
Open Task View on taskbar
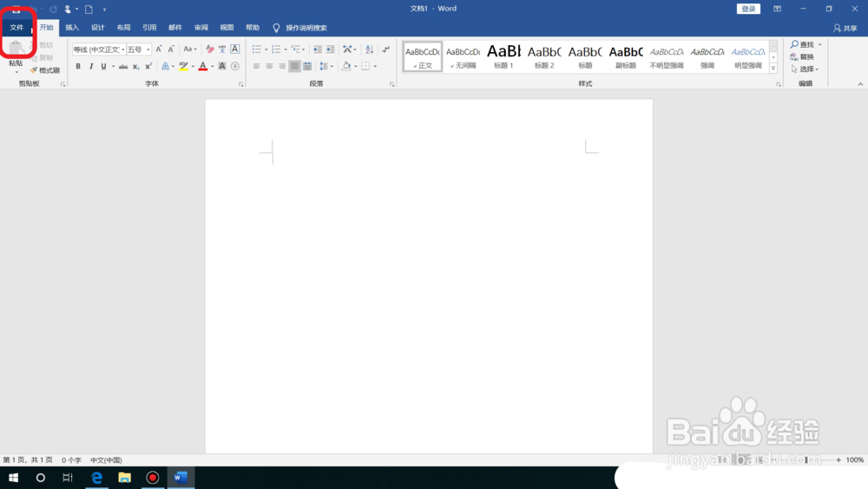68,478
